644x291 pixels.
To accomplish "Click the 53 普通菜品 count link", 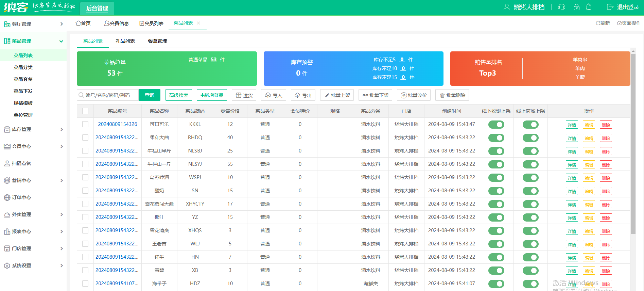I will coord(213,60).
